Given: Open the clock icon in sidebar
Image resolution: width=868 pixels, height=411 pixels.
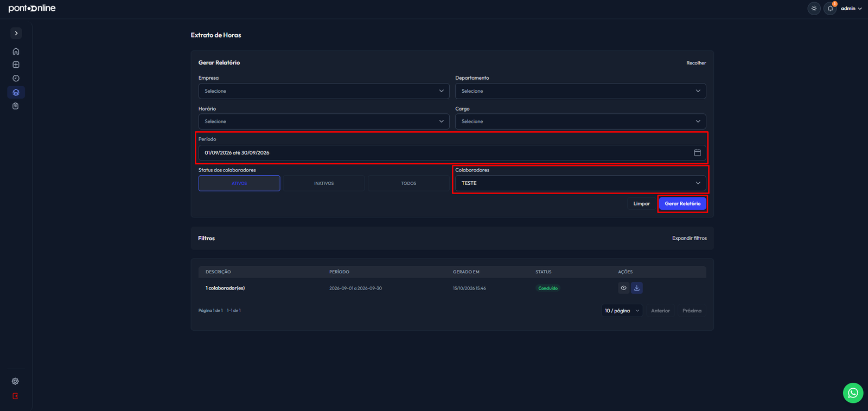Looking at the screenshot, I should coord(16,78).
